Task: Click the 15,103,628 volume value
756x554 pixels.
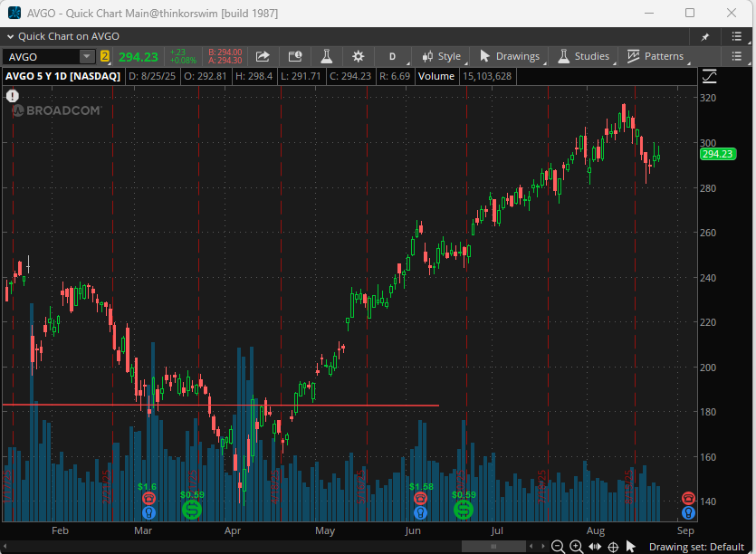Action: (487, 76)
